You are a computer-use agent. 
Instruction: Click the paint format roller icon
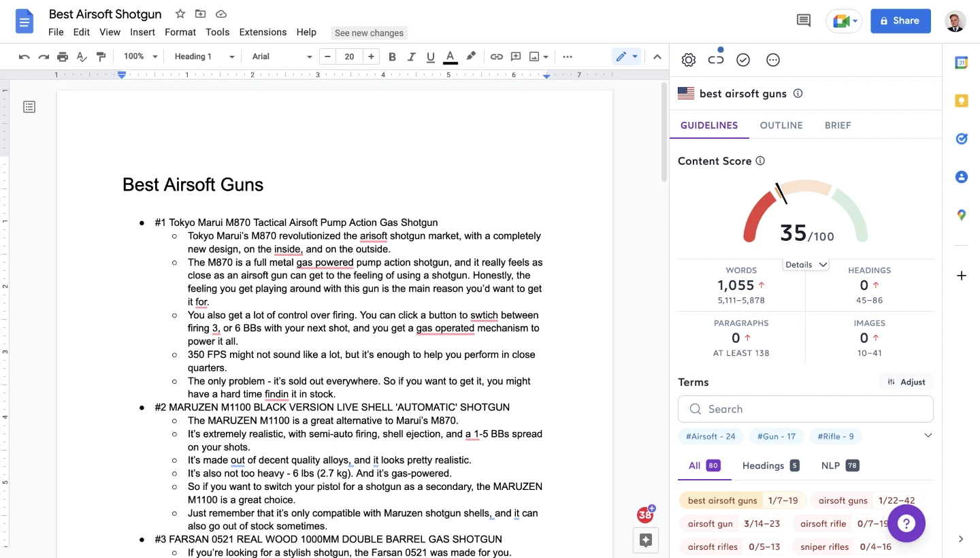[101, 56]
